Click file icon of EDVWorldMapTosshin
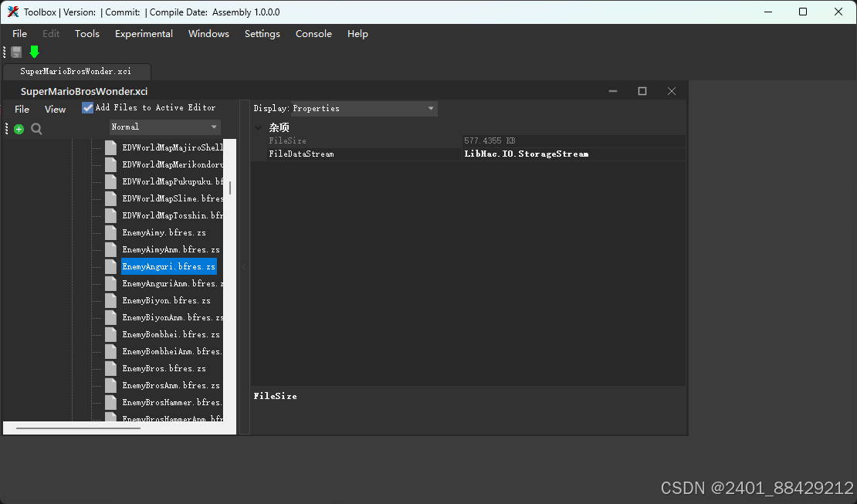Viewport: 857px width, 504px height. pos(111,215)
